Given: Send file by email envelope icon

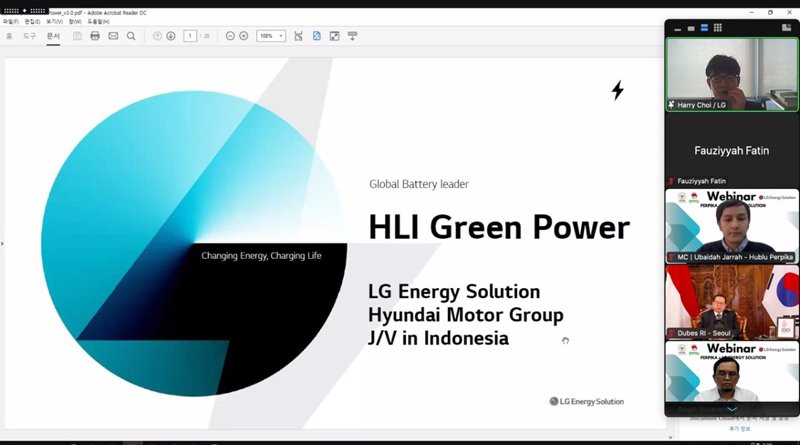Looking at the screenshot, I should [113, 36].
